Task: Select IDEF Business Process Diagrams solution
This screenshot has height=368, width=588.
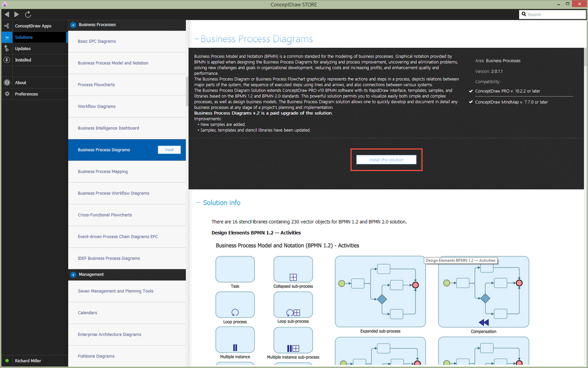Action: point(127,259)
